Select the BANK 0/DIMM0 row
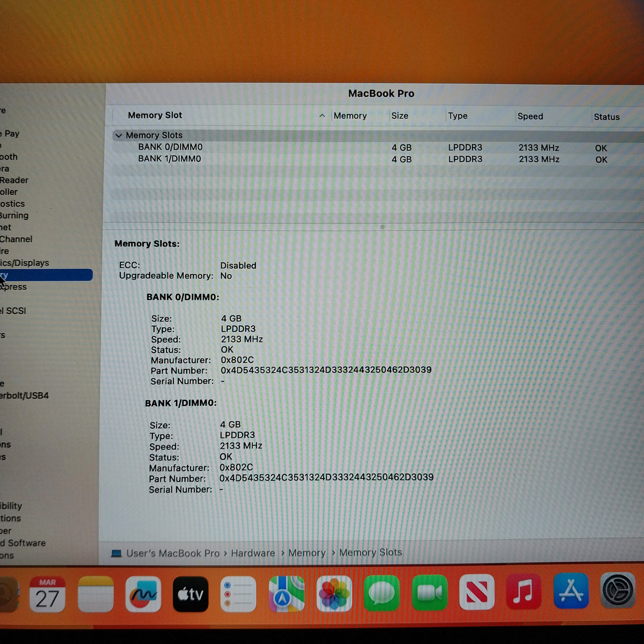Image resolution: width=644 pixels, height=644 pixels. click(378, 147)
